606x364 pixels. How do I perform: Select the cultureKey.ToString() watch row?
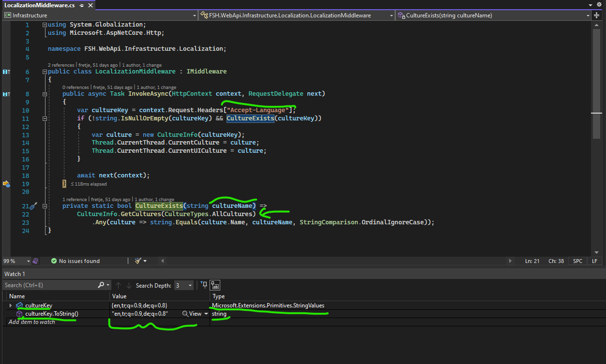pyautogui.click(x=303, y=314)
